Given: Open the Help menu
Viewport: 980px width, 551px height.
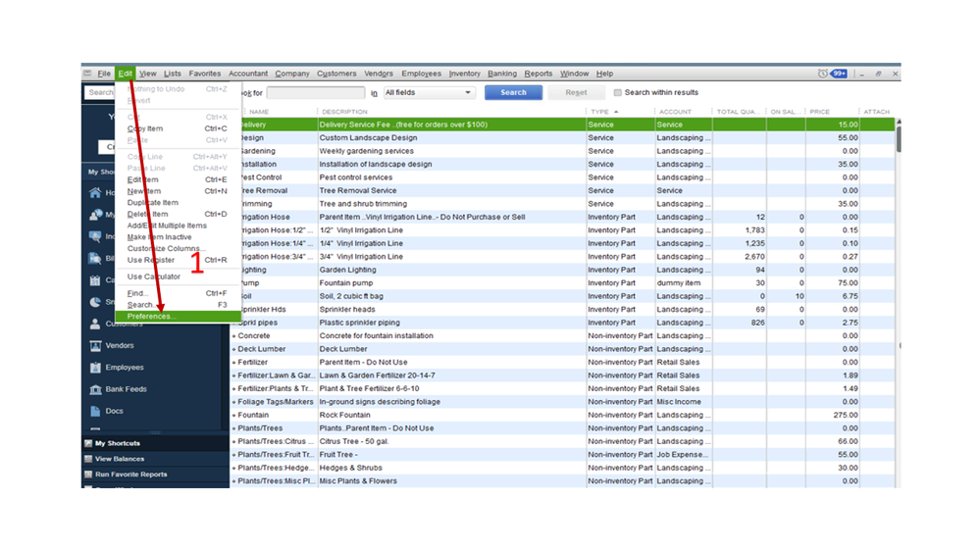Looking at the screenshot, I should [604, 74].
